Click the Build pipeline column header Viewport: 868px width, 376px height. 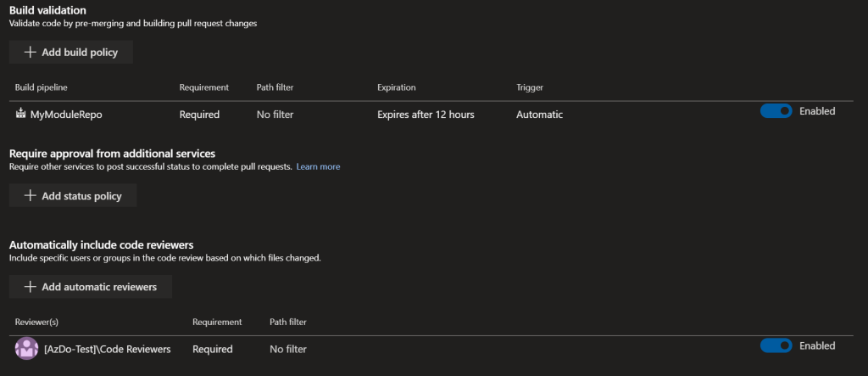click(41, 87)
